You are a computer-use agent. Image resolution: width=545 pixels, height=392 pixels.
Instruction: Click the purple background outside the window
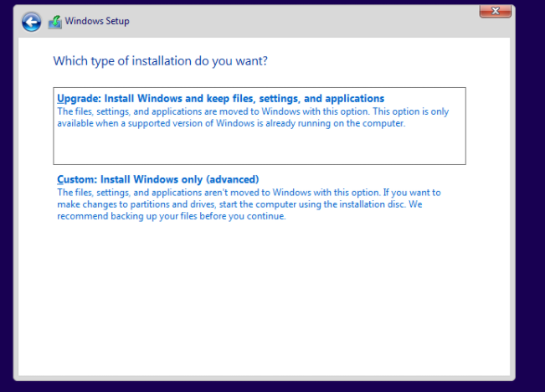coord(530,209)
